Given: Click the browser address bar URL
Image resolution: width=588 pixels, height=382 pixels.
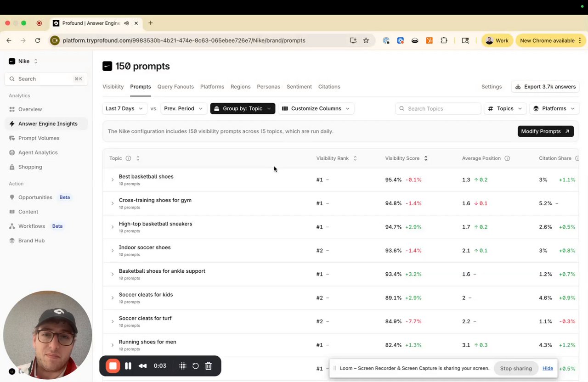Looking at the screenshot, I should [x=184, y=40].
